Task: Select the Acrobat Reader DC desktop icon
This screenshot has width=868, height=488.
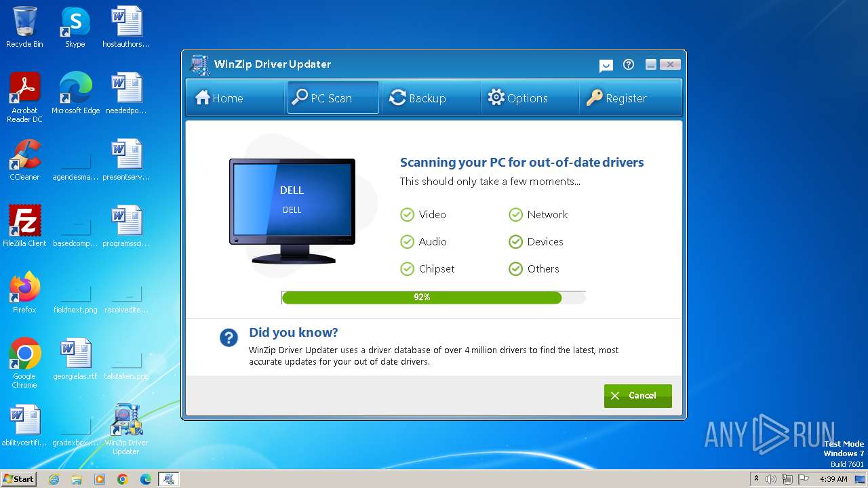Action: click(24, 98)
